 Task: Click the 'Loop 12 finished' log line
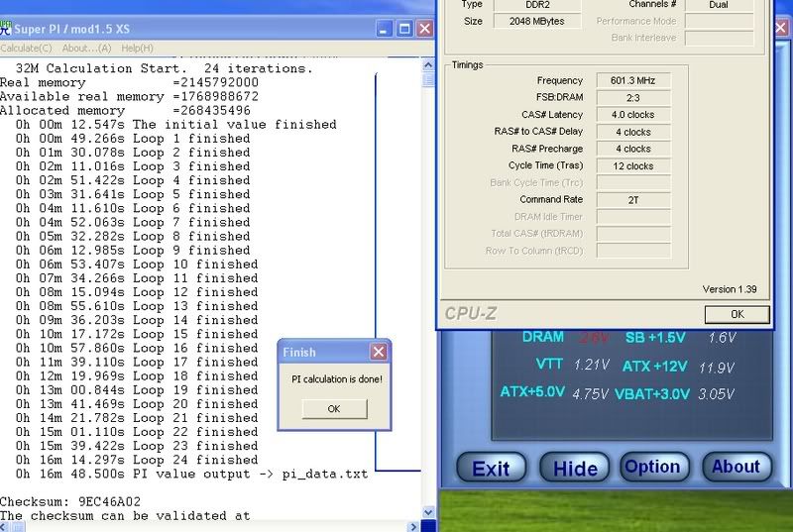(x=137, y=292)
